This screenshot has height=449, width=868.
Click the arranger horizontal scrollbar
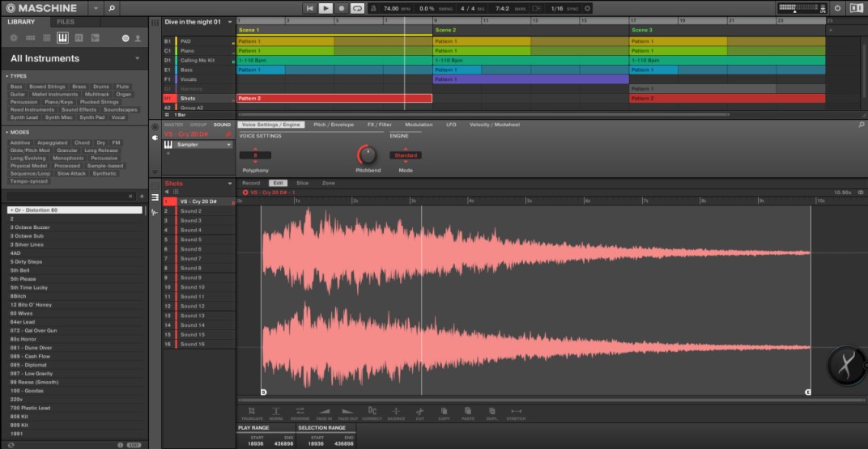click(x=483, y=114)
